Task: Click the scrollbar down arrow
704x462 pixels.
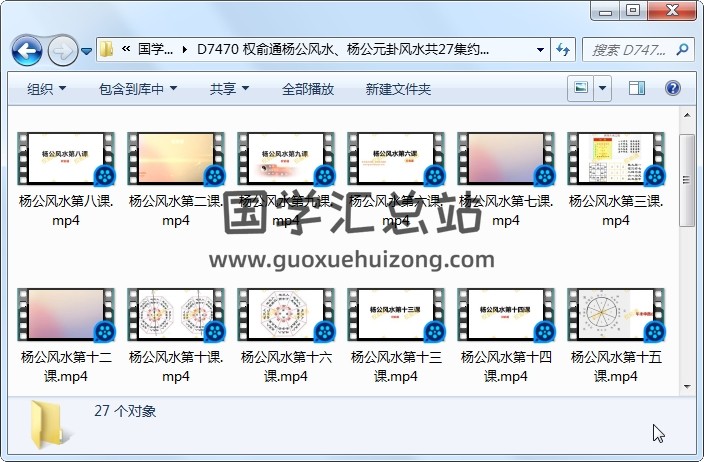Action: click(x=687, y=387)
